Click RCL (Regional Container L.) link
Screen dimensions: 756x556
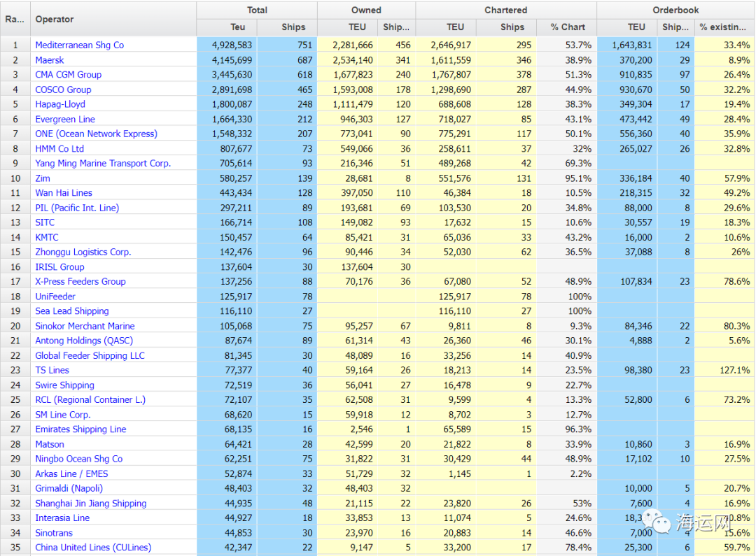pyautogui.click(x=90, y=400)
